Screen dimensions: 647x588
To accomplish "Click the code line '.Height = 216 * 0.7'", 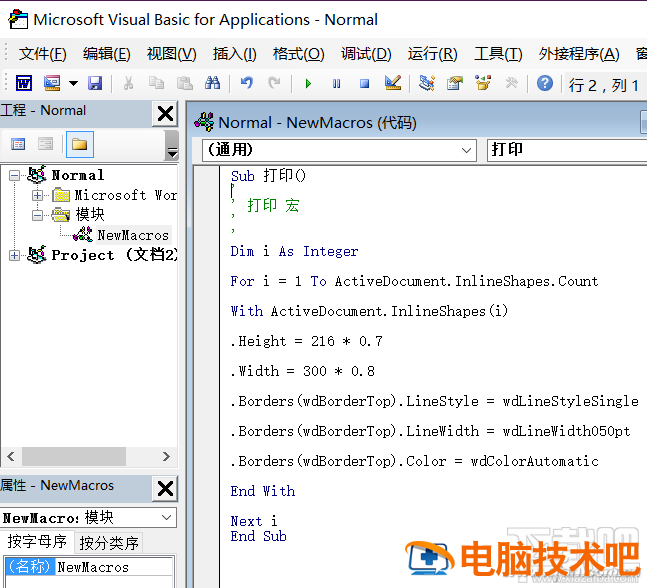I will tap(307, 341).
